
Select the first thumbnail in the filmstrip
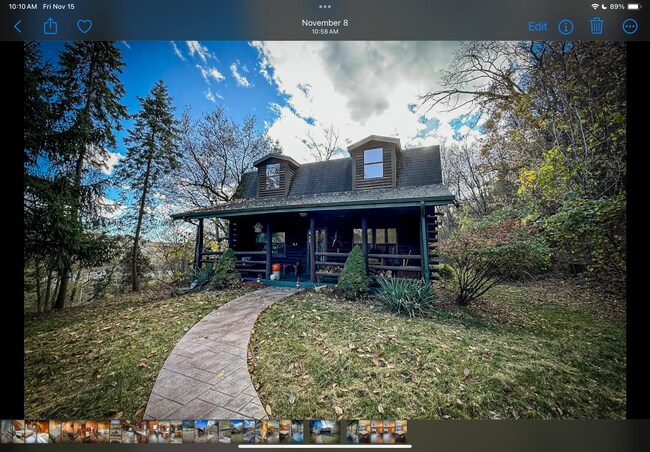tap(7, 431)
